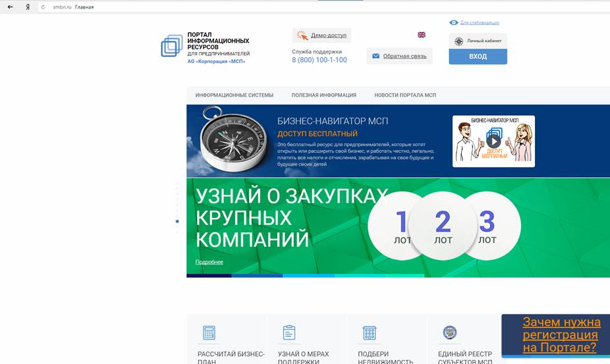Screen dimensions: 610x364
Task: Click the УЗНАЙ О ЗАКУПКАХ КРУПНЫХ КОМПАНИЙ headline
Action: pyautogui.click(x=292, y=217)
